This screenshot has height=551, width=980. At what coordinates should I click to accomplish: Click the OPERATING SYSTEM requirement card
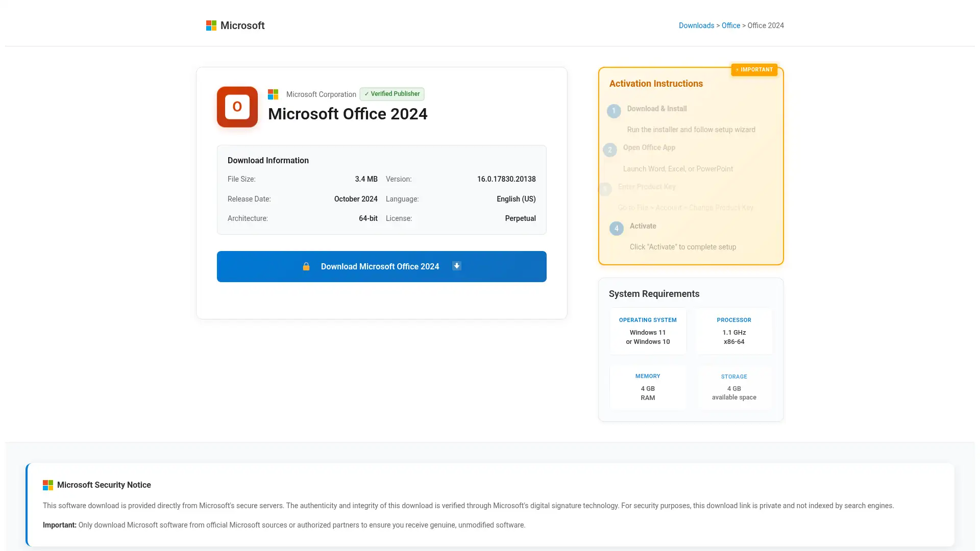(648, 331)
